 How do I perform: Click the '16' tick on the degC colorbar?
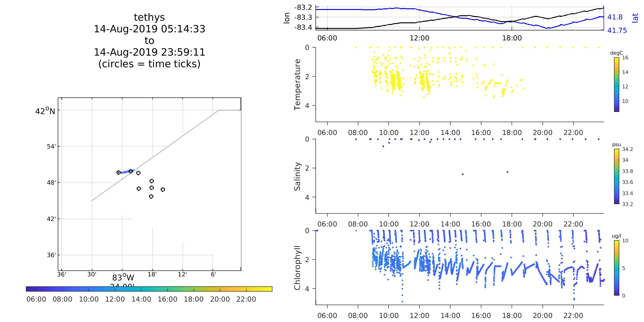click(625, 58)
